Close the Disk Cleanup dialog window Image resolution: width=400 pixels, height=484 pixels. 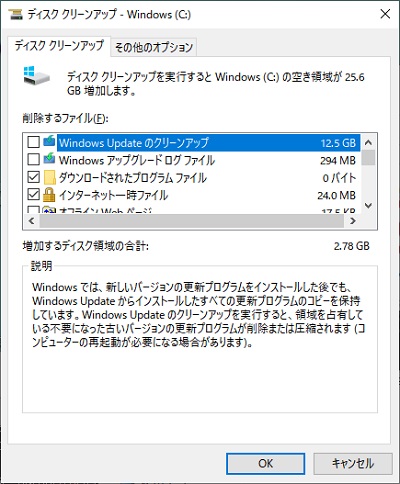385,14
